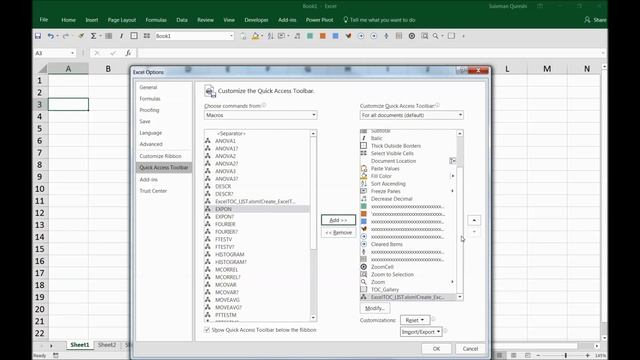
Task: Click the Select Visible Cells toolbar icon
Action: [147, 36]
